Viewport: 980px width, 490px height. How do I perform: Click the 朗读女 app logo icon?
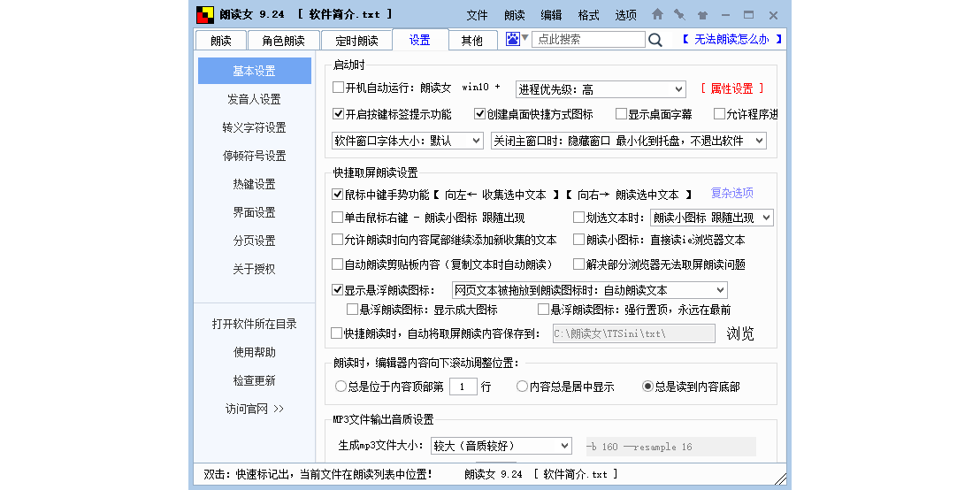coord(204,15)
